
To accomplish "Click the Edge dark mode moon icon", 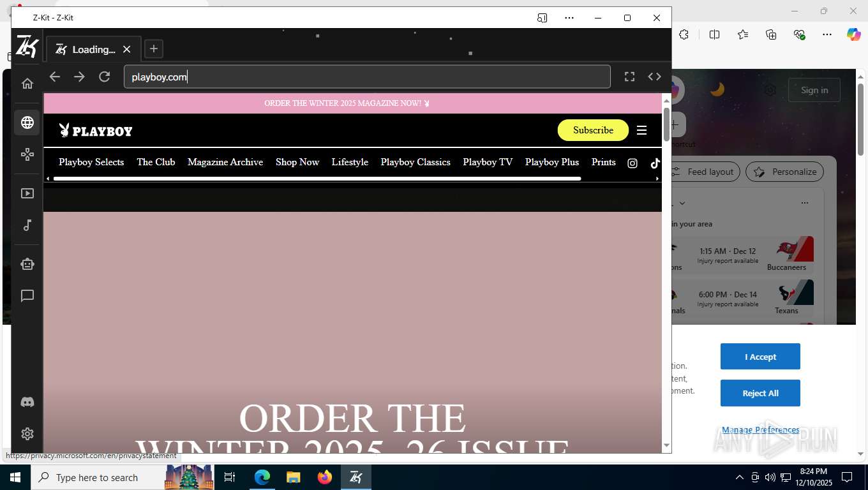I will coord(718,90).
